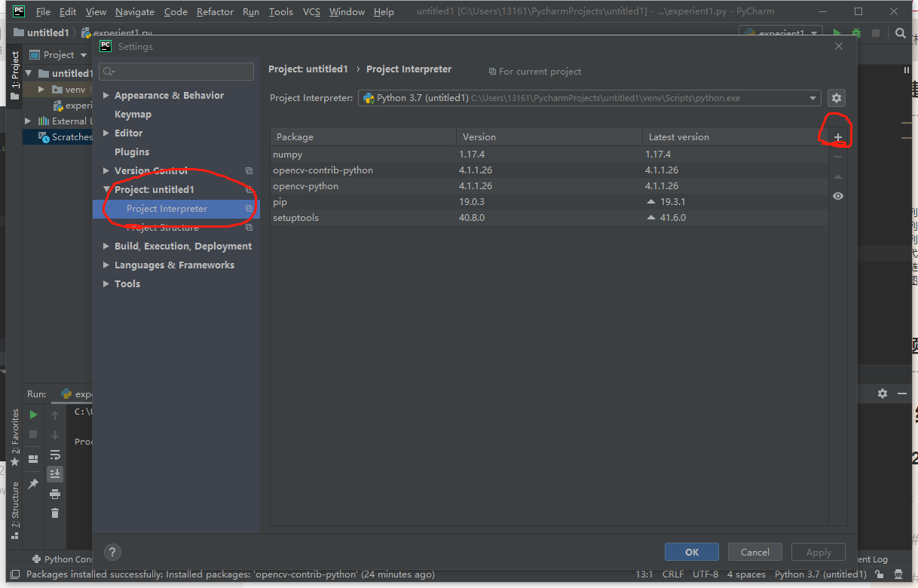Click Python 3.7 (untitled1) in status bar
Viewport: 918px width, 588px height.
[820, 574]
